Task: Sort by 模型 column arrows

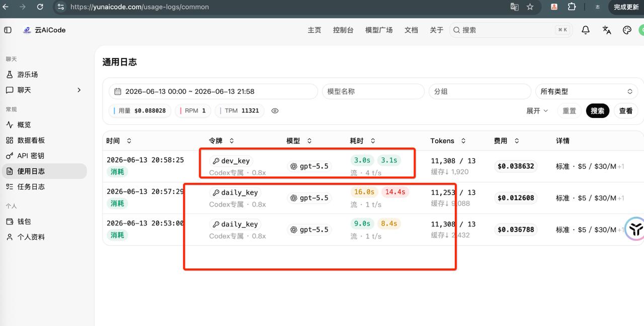Action: click(x=309, y=141)
